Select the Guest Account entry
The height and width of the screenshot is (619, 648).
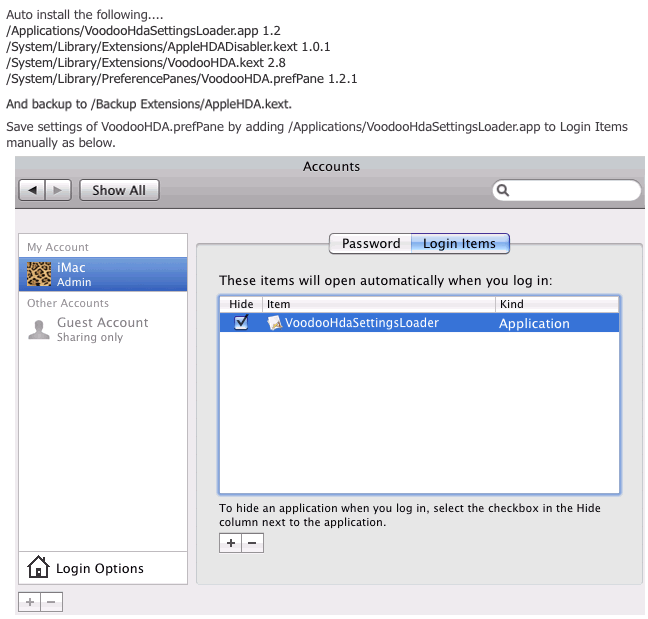tap(103, 329)
